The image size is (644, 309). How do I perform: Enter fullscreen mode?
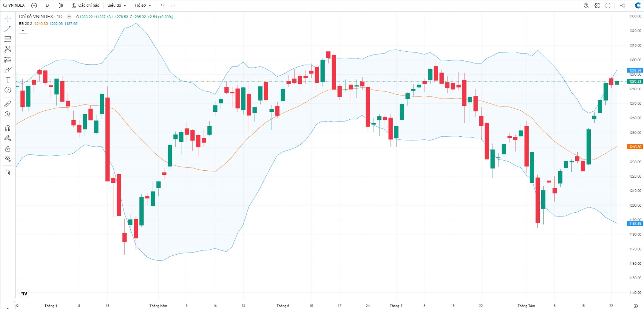click(608, 5)
